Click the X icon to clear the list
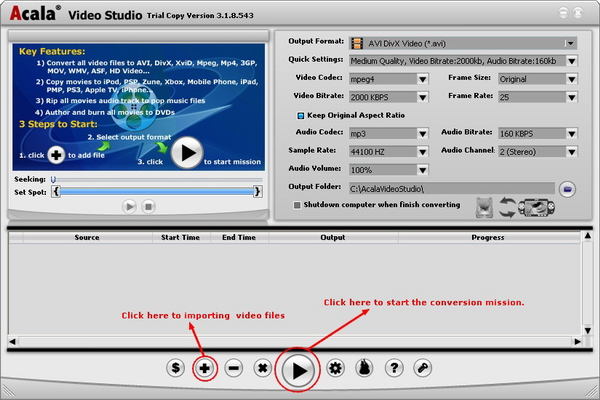Screen dimensions: 600x400 [x=262, y=368]
